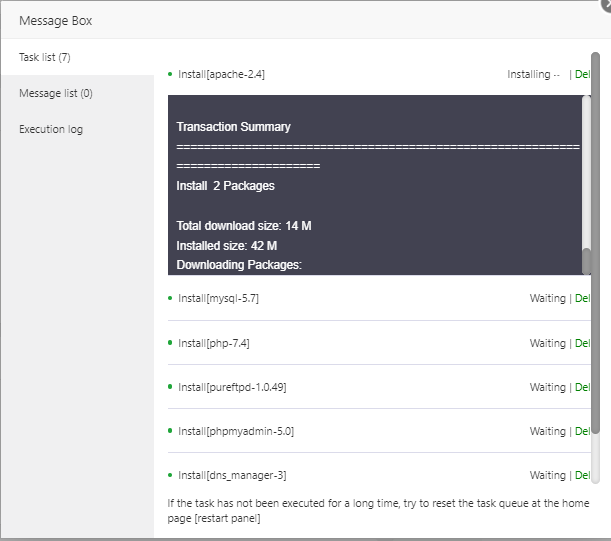Click 'Total download size: 14 M' line
The width and height of the screenshot is (611, 541).
point(244,226)
